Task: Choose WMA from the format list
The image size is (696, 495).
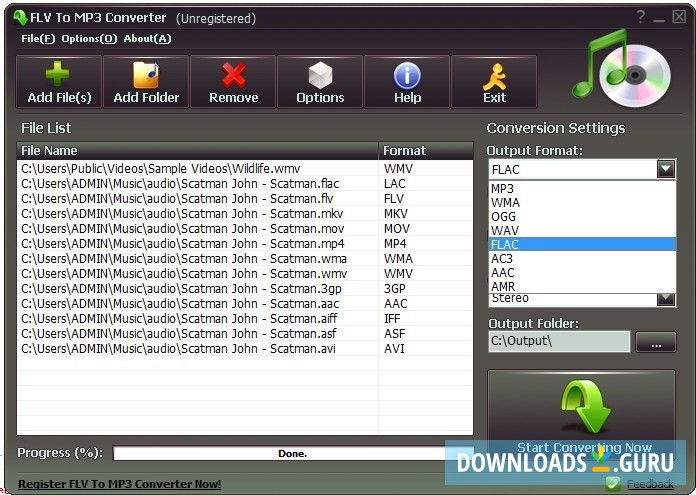Action: [x=582, y=202]
